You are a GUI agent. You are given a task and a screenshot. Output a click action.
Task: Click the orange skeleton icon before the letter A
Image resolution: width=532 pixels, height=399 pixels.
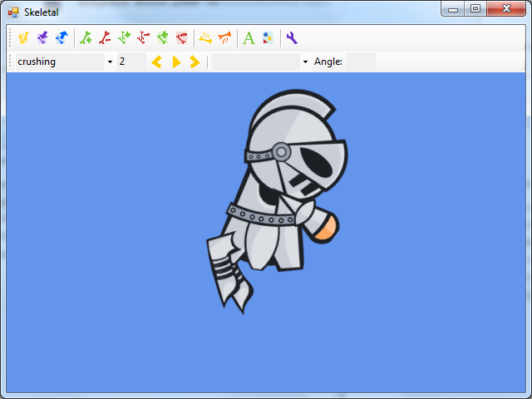[224, 37]
